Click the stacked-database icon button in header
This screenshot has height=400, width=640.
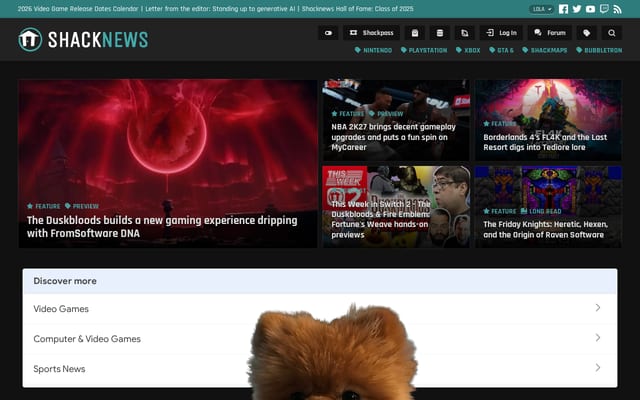[x=440, y=33]
